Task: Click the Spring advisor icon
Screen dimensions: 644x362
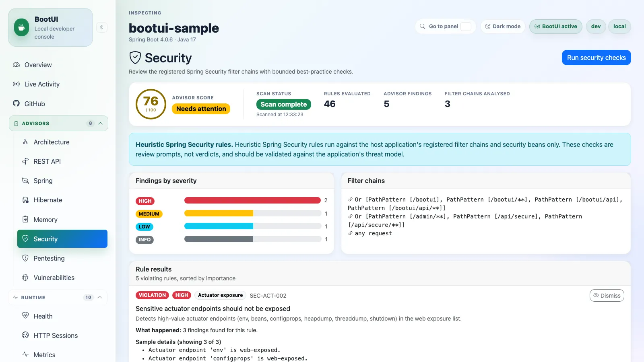Action: tap(25, 181)
